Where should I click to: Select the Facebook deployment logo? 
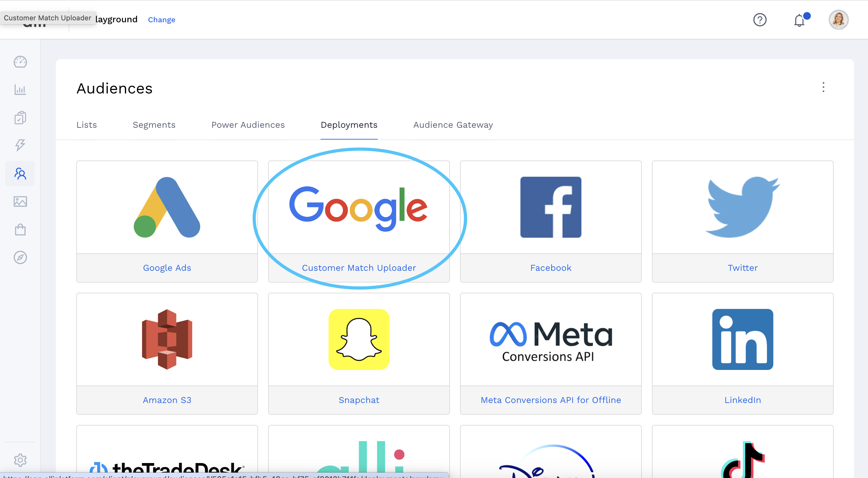[x=551, y=207]
